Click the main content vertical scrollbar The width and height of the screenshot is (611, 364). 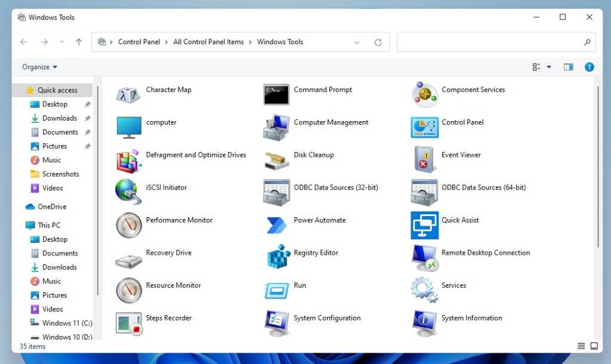click(x=598, y=167)
